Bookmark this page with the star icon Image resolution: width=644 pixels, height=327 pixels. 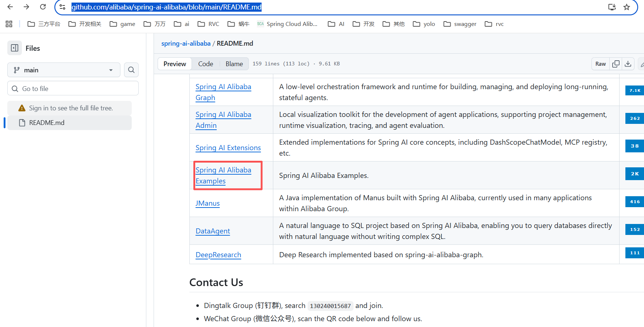coord(627,7)
